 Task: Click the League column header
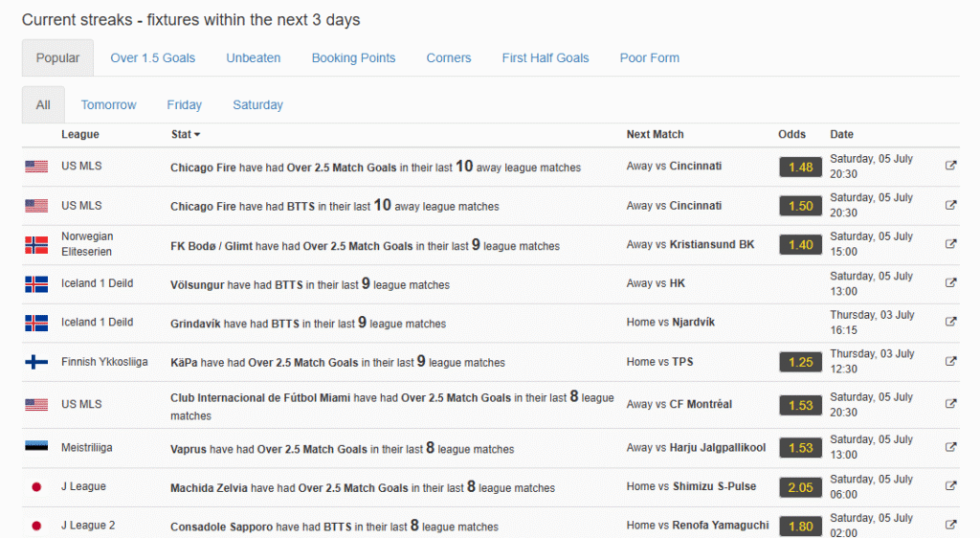[80, 134]
